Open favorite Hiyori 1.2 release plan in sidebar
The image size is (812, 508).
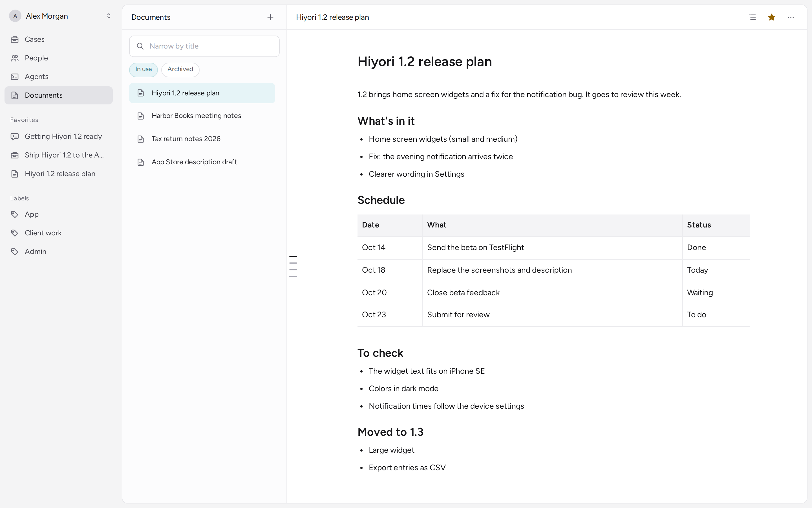pos(58,174)
